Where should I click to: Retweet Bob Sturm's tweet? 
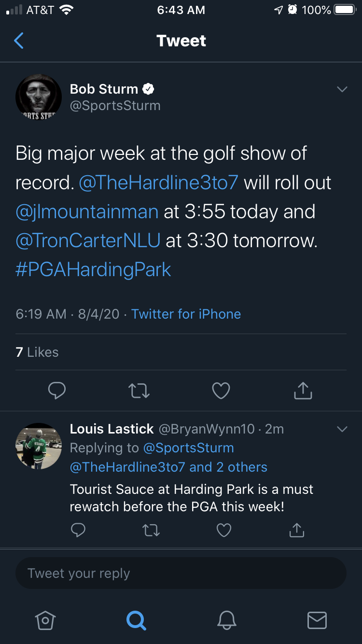tap(139, 391)
